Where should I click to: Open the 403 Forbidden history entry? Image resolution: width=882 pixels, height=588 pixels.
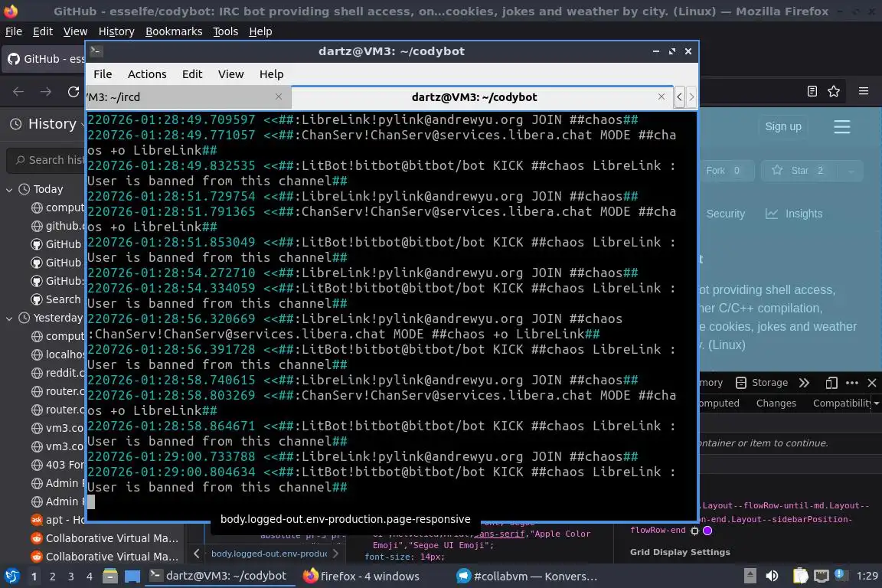pos(58,465)
